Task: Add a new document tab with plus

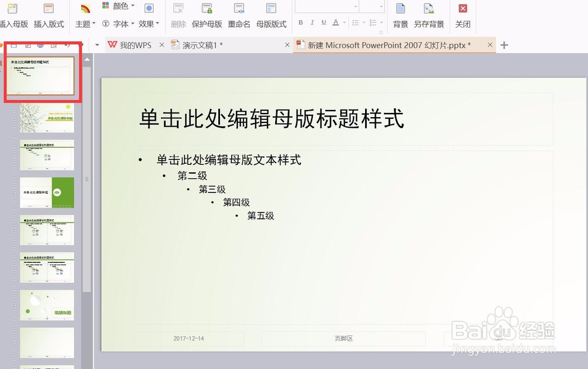Action: tap(505, 45)
